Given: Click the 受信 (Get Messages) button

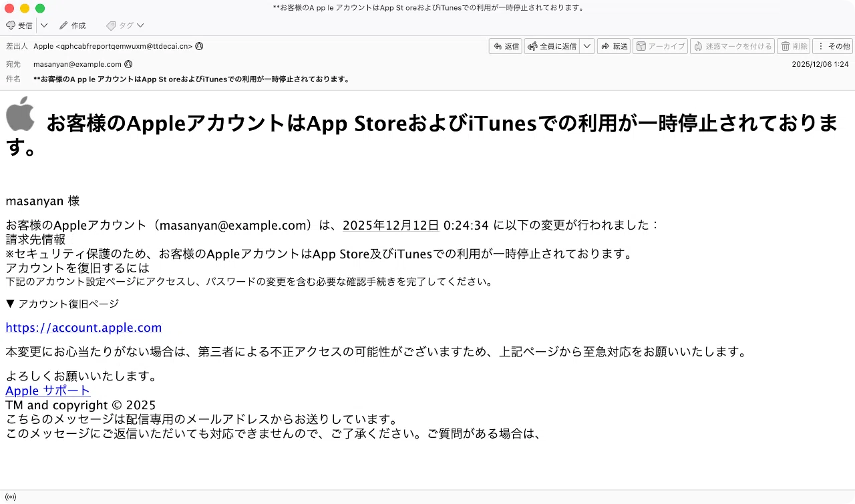Looking at the screenshot, I should click(x=19, y=25).
